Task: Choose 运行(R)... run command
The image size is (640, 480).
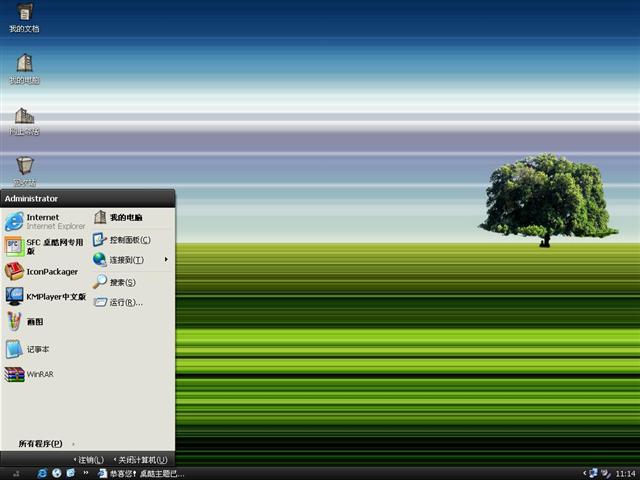Action: point(125,302)
